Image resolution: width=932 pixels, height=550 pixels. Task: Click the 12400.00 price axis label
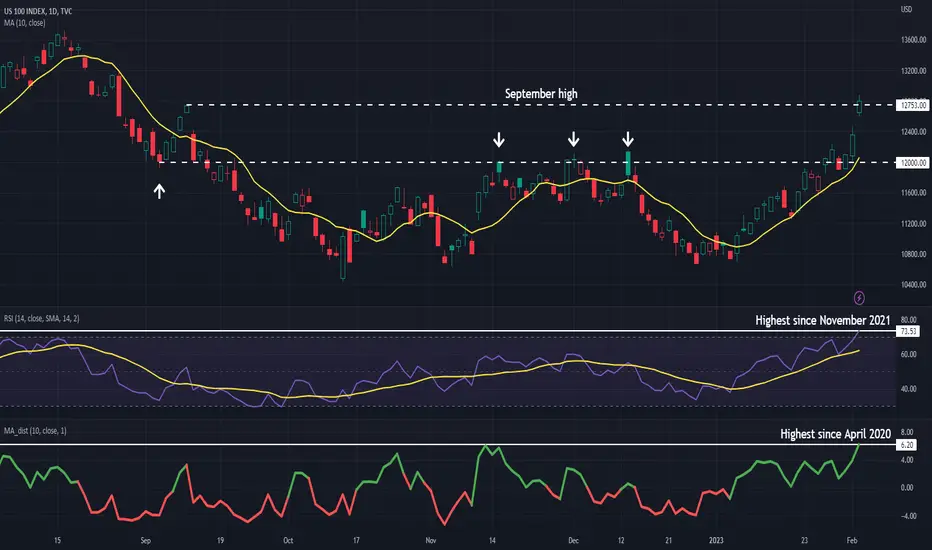[x=914, y=132]
